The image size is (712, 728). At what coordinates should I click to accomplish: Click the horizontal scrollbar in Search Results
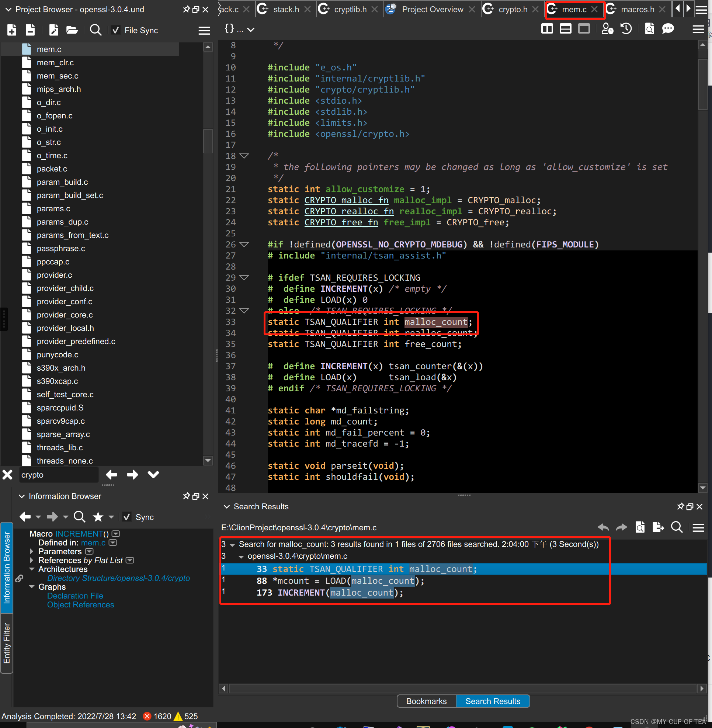[462, 688]
